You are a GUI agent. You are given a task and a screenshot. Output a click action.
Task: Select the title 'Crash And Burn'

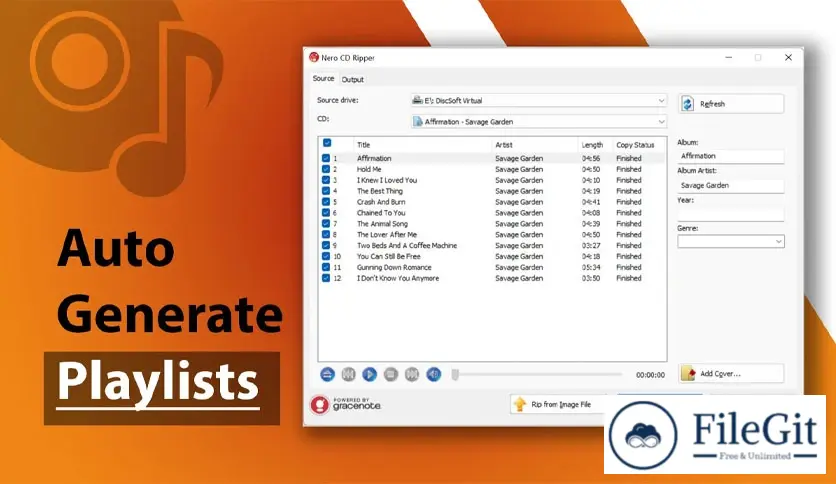pos(381,202)
